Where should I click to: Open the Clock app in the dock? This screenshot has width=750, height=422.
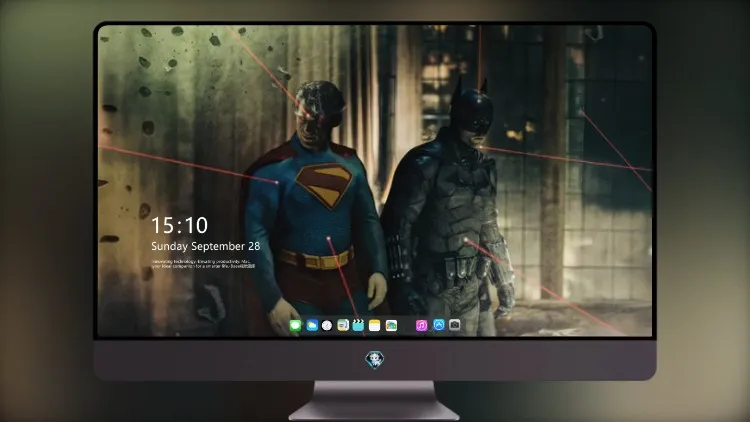click(x=327, y=325)
